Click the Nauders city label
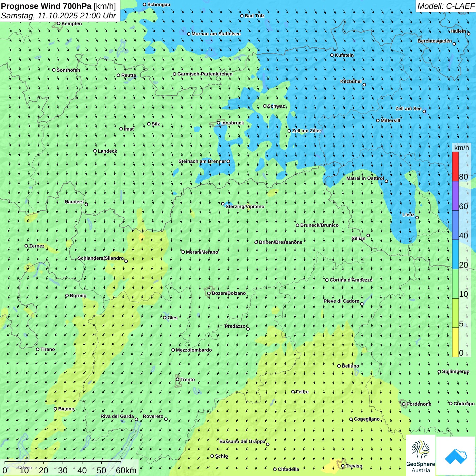476x476 pixels. tap(74, 202)
